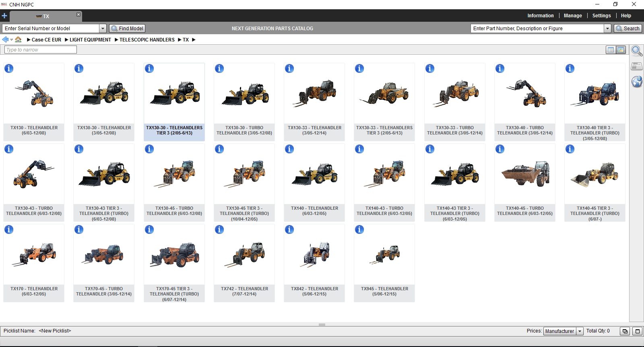
Task: Focus the Enter Part Number search field
Action: [537, 29]
